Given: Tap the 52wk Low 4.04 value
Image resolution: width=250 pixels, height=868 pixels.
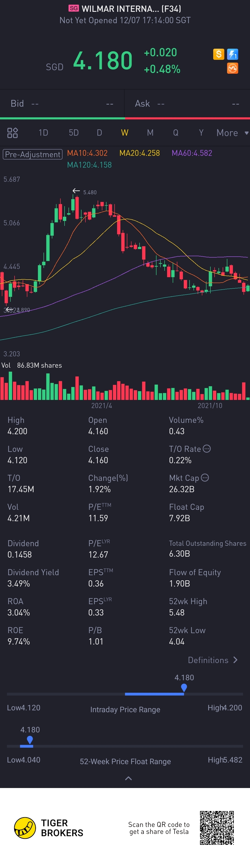Looking at the screenshot, I should point(177,641).
